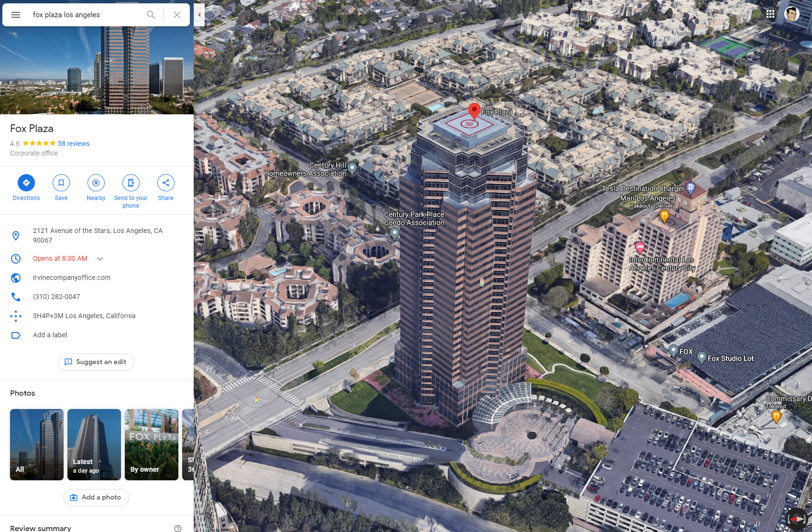Open the By owner photos thumbnail
The height and width of the screenshot is (532, 812).
pos(152,444)
